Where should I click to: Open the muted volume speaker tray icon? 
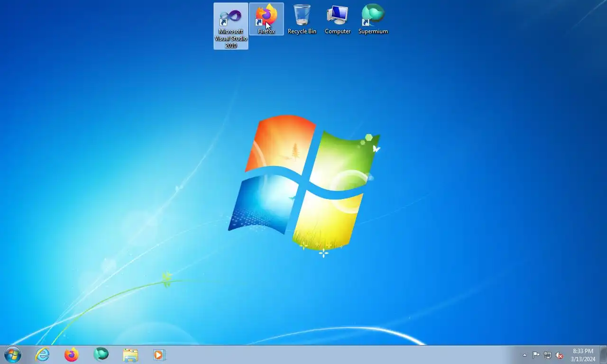click(x=559, y=355)
